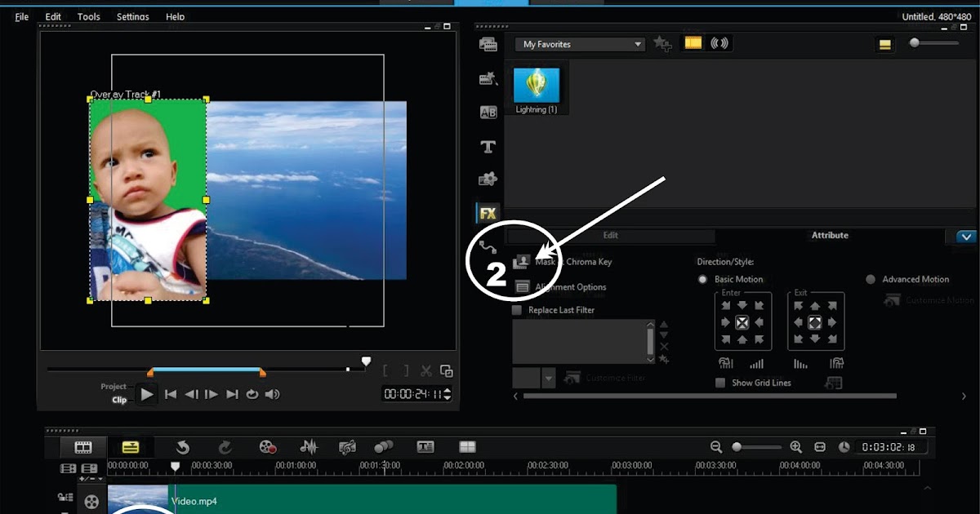
Task: Move the selected filter down arrow
Action: tap(664, 335)
